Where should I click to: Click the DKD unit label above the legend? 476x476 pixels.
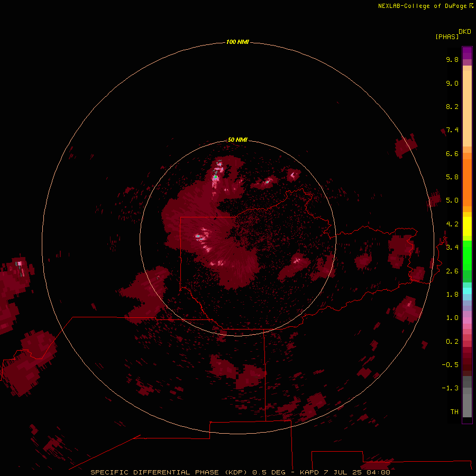(x=465, y=32)
